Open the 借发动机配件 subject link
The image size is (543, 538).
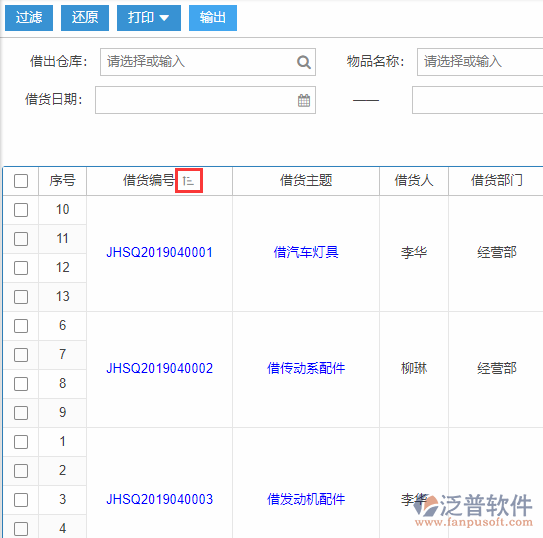306,499
